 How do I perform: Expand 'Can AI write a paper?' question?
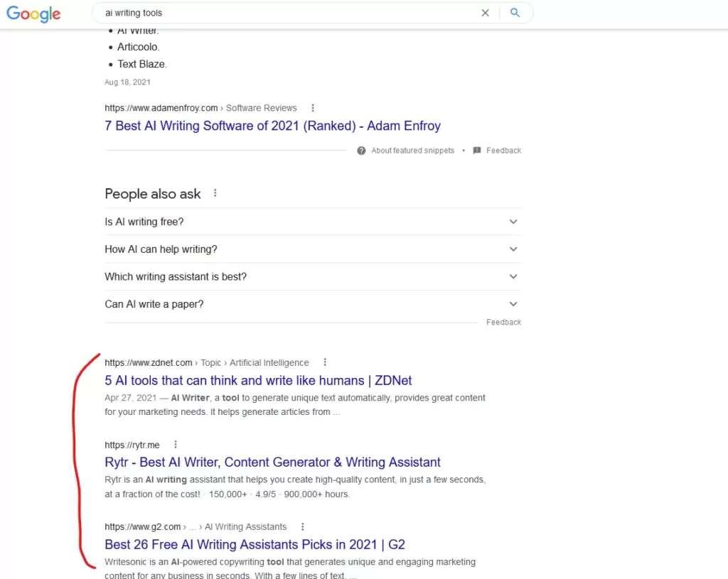click(313, 304)
